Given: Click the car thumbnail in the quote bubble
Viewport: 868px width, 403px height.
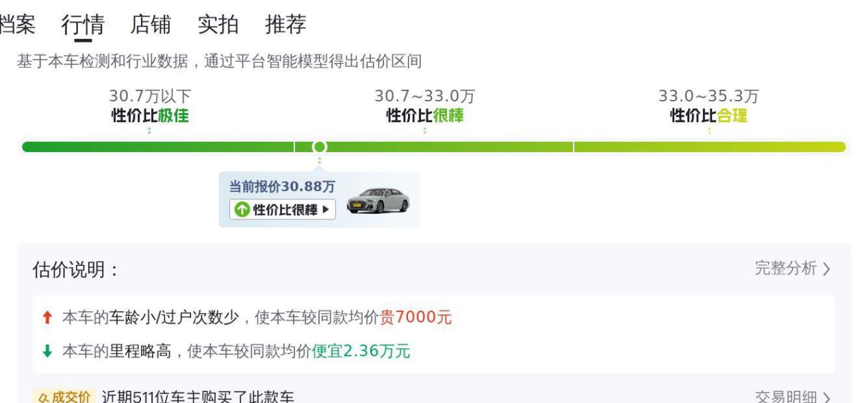Looking at the screenshot, I should coord(378,201).
